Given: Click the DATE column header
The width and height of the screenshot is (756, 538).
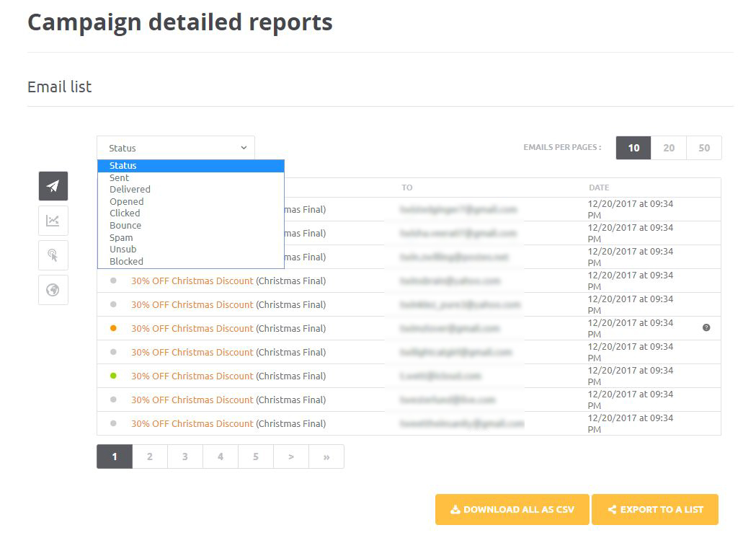Looking at the screenshot, I should pos(599,188).
